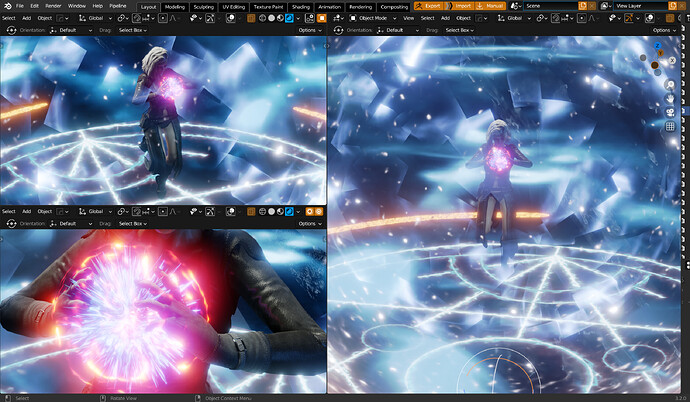Open Select Box drag dropdown in bottom-left viewport
Viewport: 690px width, 402px height.
coord(132,223)
